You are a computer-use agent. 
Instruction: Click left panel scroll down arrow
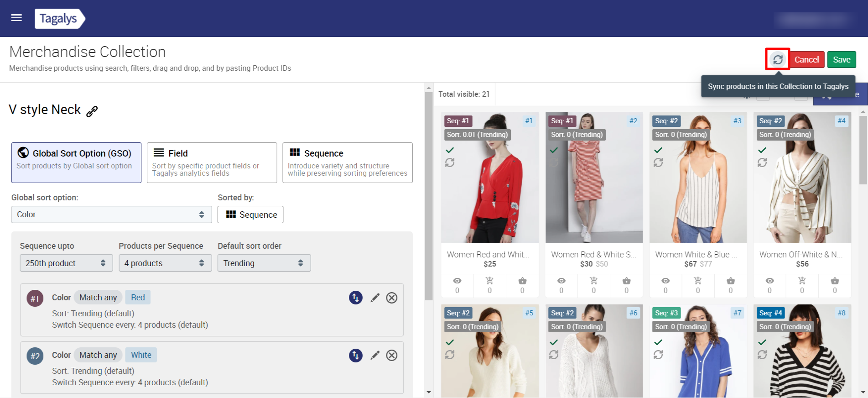pos(429,392)
